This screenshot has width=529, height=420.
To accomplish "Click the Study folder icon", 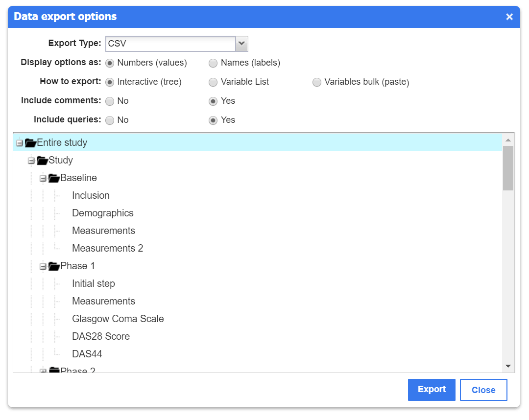I will pos(42,161).
